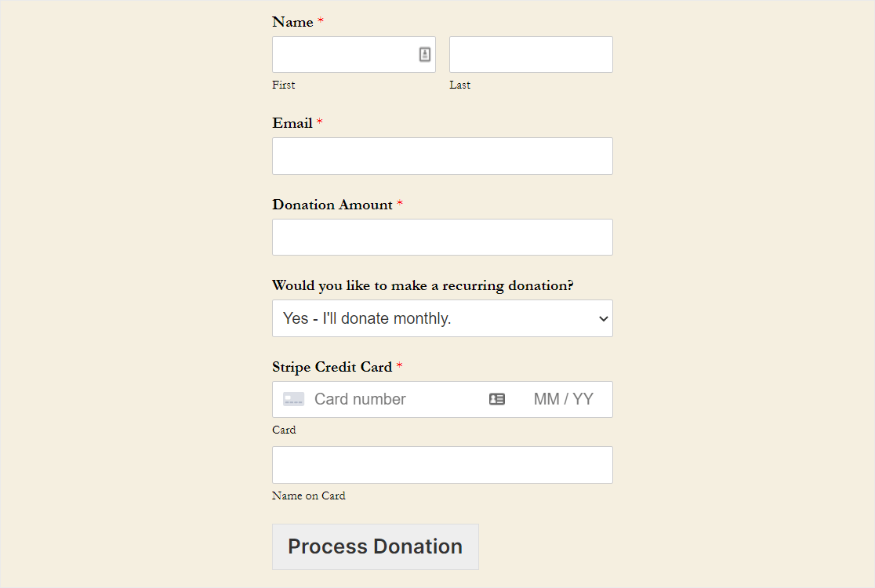Select the MM / YY expiry field
Image resolution: width=875 pixels, height=588 pixels.
click(563, 399)
